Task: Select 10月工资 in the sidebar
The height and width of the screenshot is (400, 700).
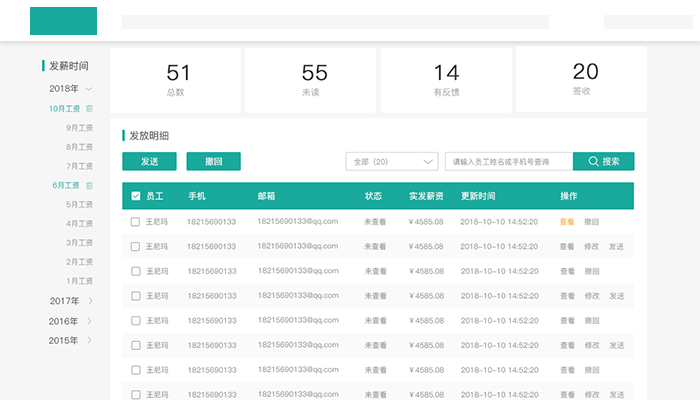Action: tap(64, 108)
